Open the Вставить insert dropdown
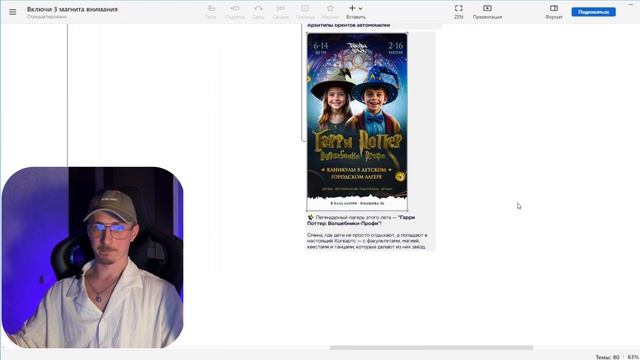The height and width of the screenshot is (360, 640). 356,12
